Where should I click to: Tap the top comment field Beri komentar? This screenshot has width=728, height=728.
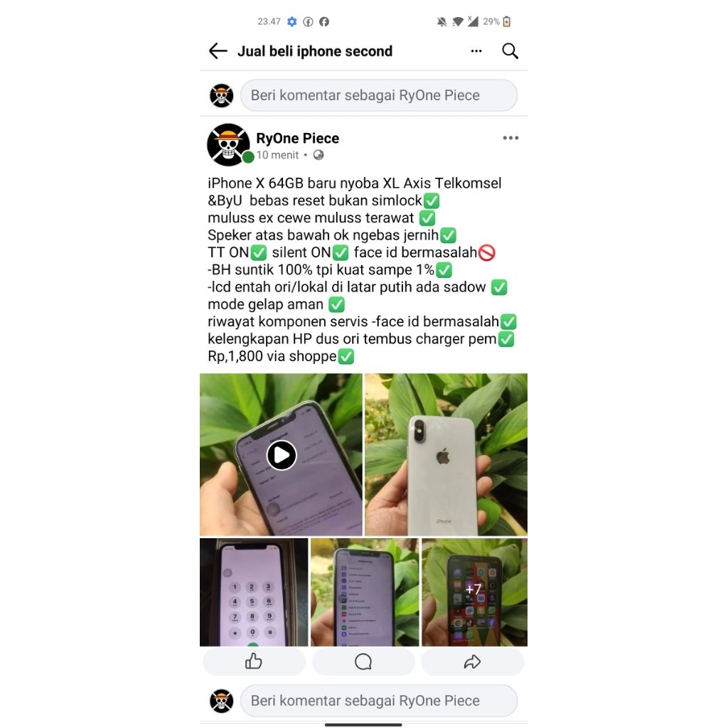(x=379, y=95)
